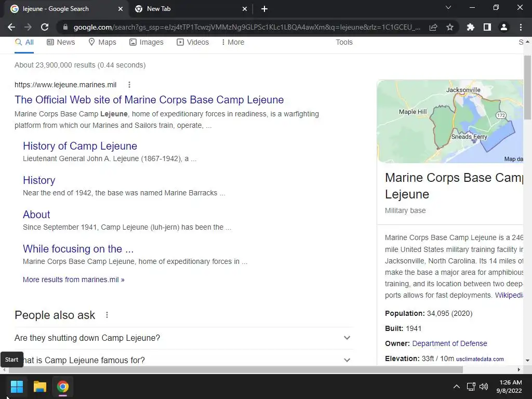The height and width of the screenshot is (399, 532).
Task: Switch to News results
Action: tap(61, 43)
